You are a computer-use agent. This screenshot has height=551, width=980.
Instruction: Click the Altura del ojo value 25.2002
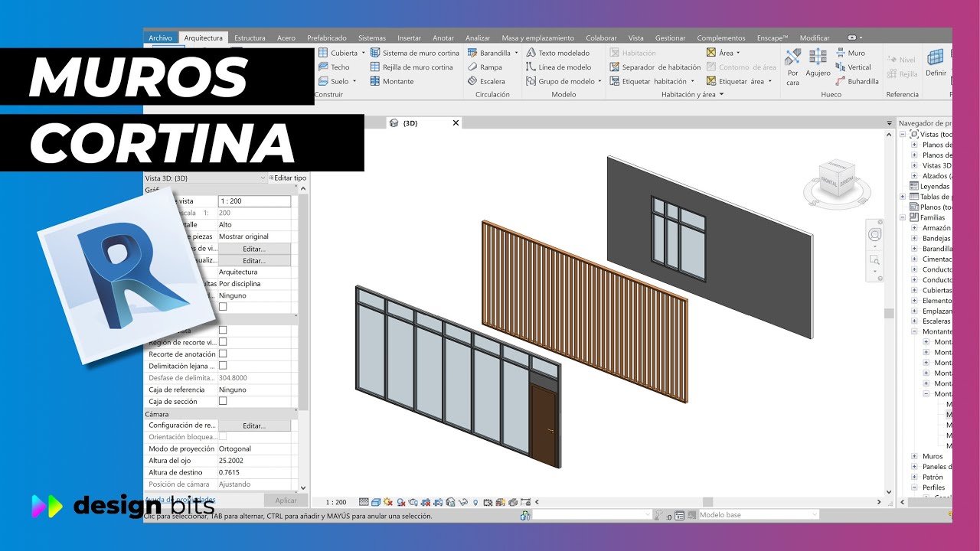pos(254,461)
